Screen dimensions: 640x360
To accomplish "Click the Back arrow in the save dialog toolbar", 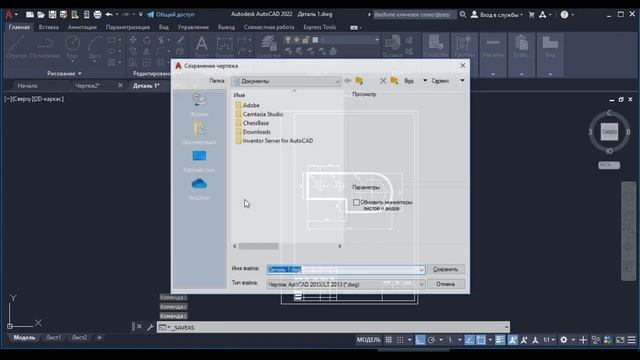I will pyautogui.click(x=347, y=81).
